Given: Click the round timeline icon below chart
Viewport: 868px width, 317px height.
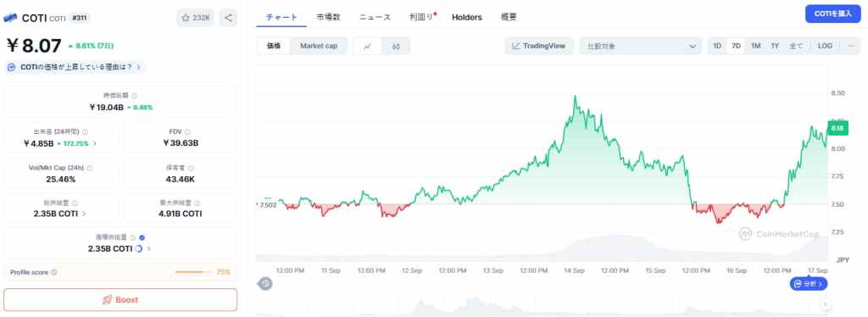Looking at the screenshot, I should click(x=265, y=284).
